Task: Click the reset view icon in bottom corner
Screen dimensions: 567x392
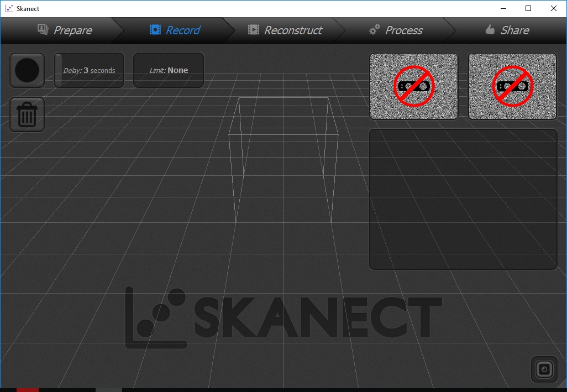Action: point(544,369)
